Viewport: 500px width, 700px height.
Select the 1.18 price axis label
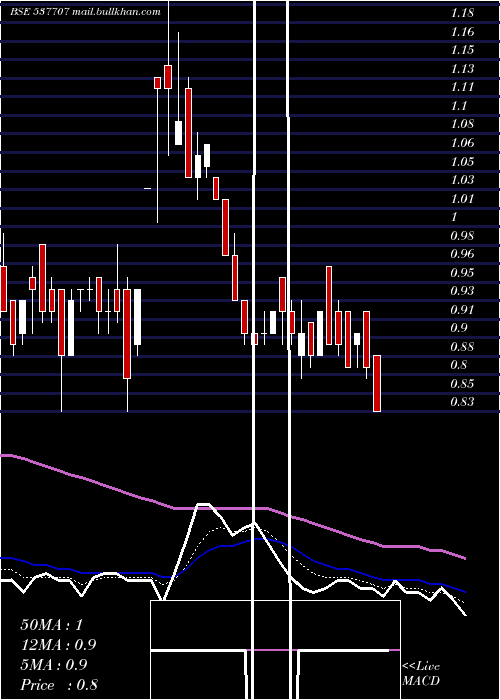pos(462,13)
